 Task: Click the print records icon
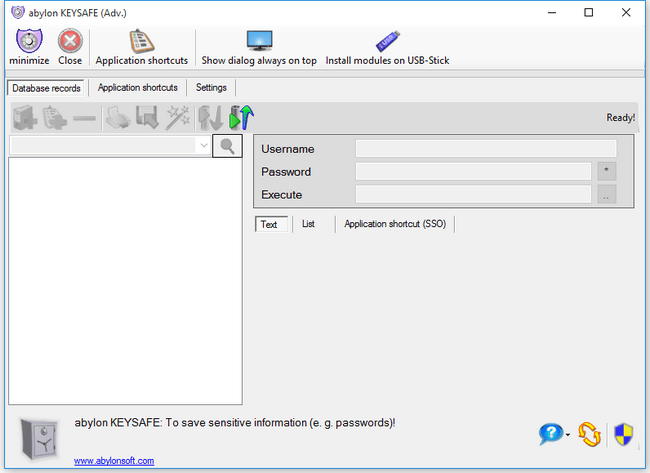point(118,118)
